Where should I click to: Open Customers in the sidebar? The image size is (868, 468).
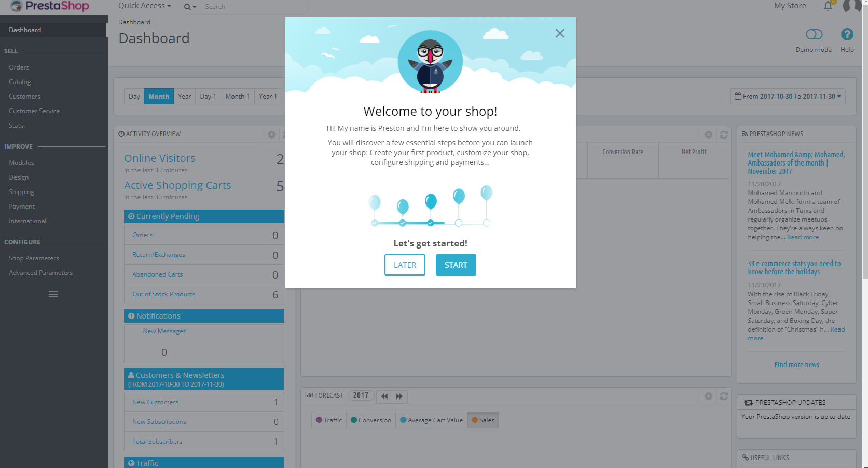(24, 97)
